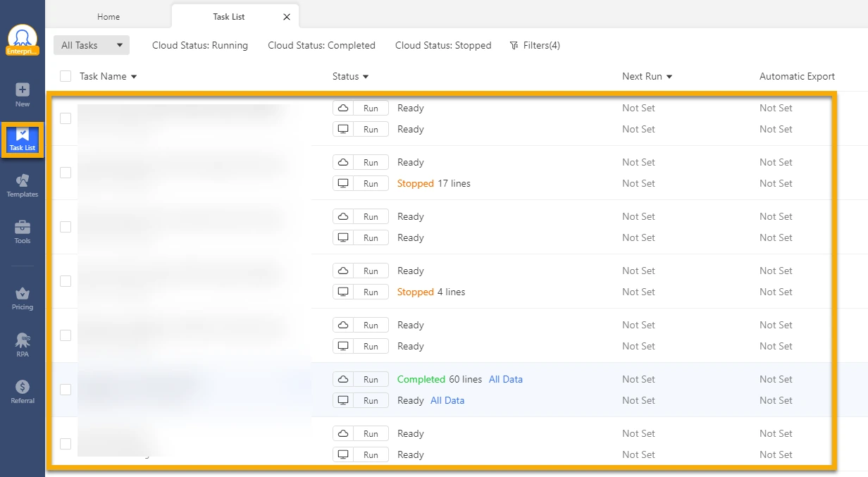Filter by Cloud Status: Completed
Screen dimensions: 868x477
pyautogui.click(x=321, y=45)
